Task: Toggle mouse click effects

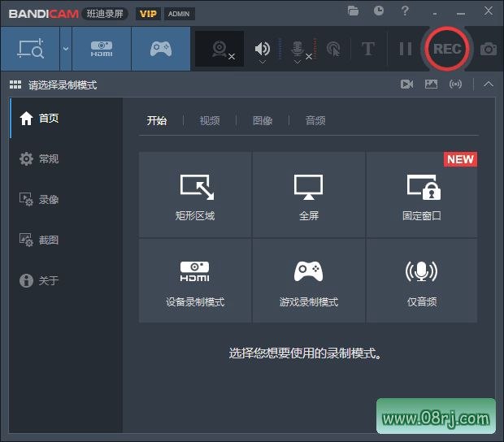Action: [x=333, y=49]
